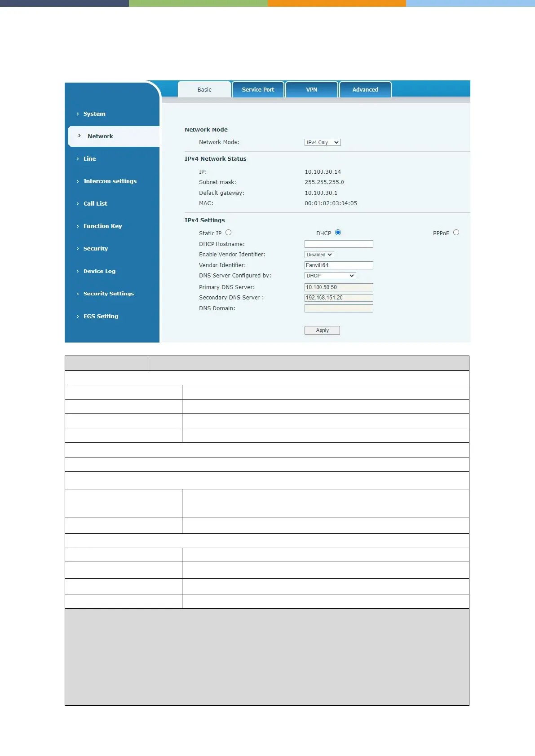Open the Security sidebar item

pos(96,249)
